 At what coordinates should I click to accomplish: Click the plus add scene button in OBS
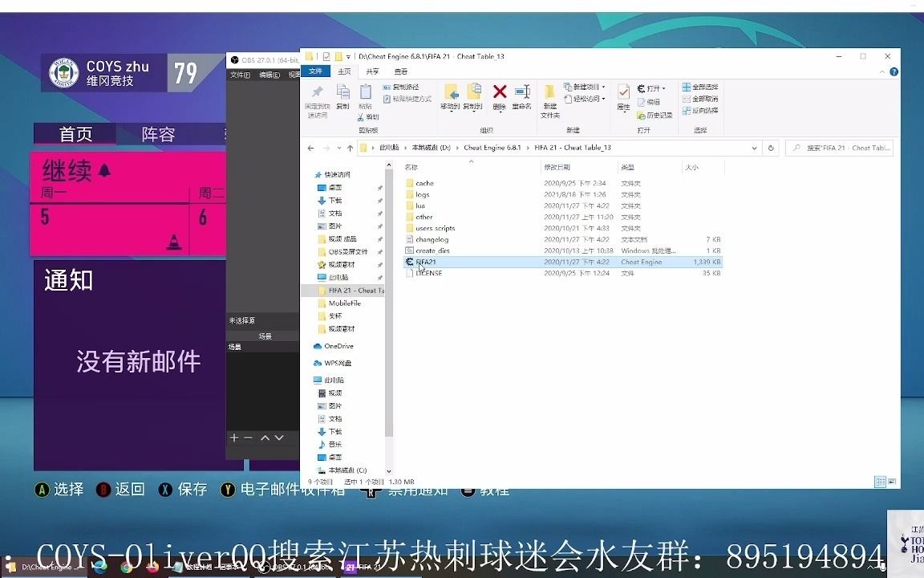[x=234, y=438]
